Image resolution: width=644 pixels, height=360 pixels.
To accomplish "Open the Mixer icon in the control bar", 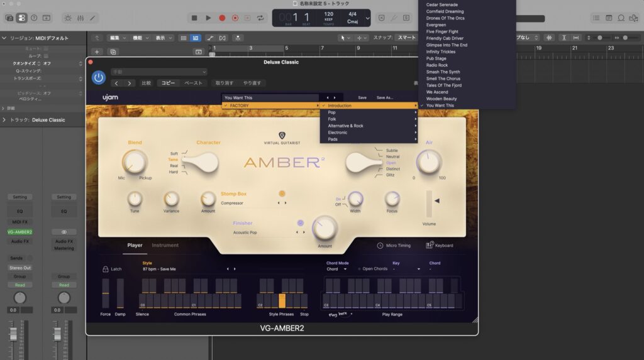I will tap(80, 18).
